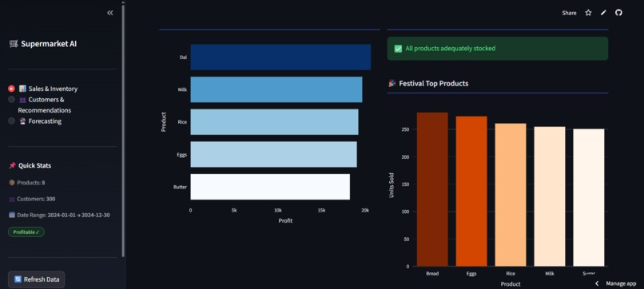Click the 'Profit' x-axis title
This screenshot has height=289, width=644.
coord(285,221)
